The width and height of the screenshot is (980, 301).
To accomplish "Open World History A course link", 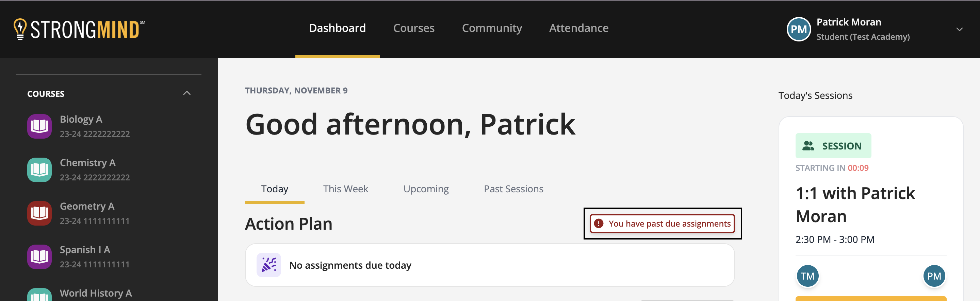I will (96, 293).
